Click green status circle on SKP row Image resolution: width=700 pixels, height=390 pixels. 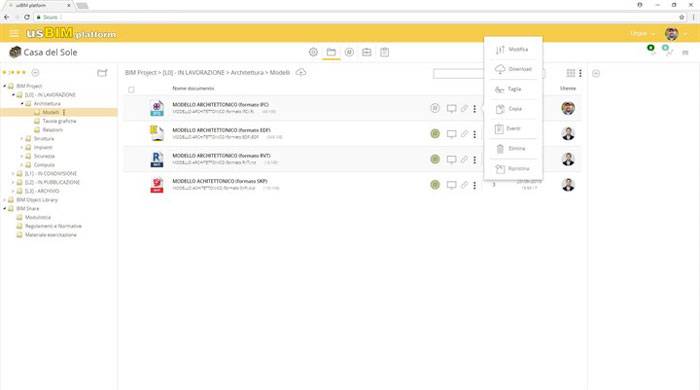click(435, 185)
